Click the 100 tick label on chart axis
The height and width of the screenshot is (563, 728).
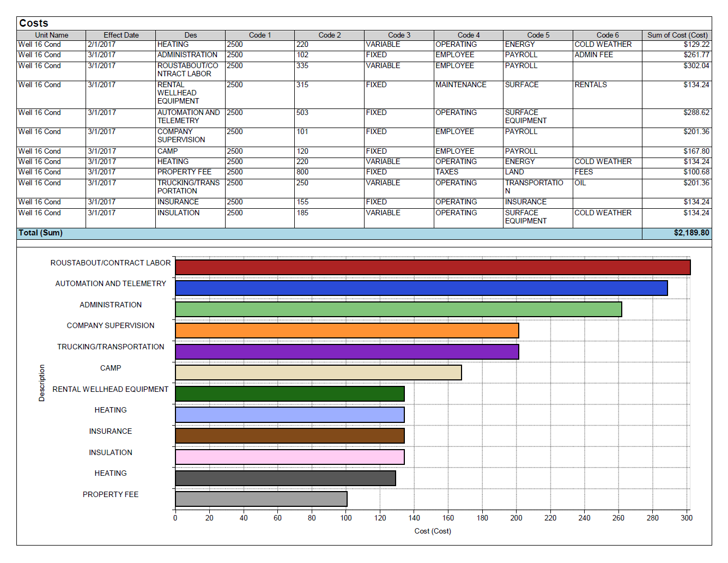[346, 518]
